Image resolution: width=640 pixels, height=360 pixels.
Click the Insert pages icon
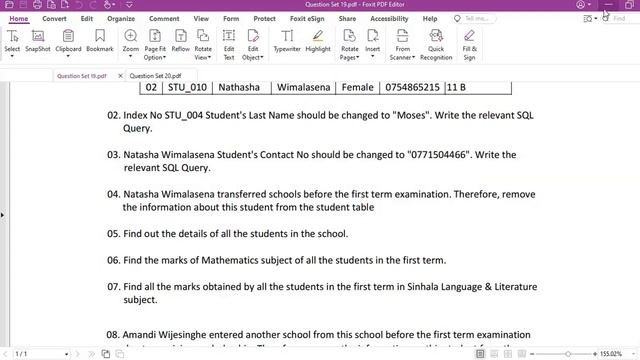tap(372, 36)
